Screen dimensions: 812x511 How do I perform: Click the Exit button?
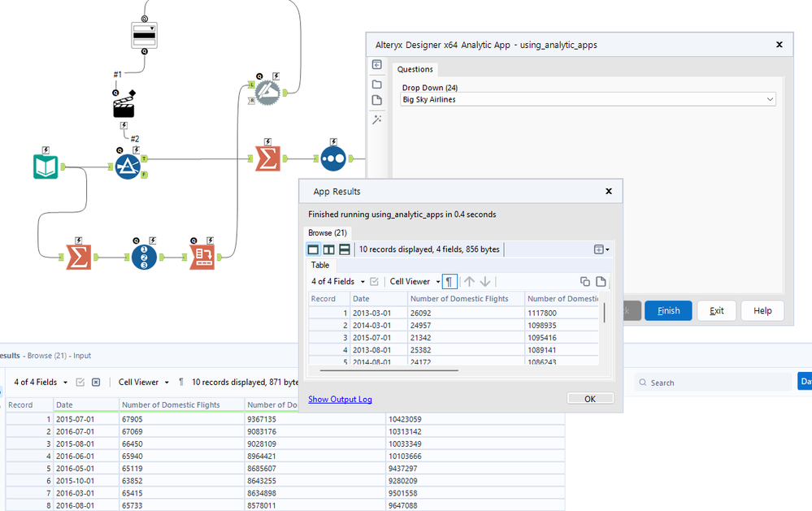(x=717, y=310)
